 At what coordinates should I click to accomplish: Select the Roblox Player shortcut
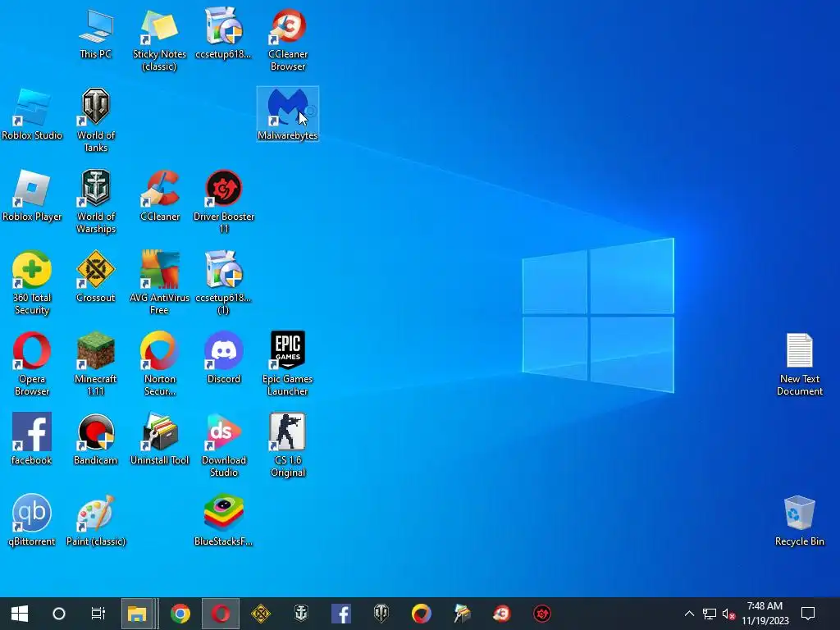click(x=32, y=195)
